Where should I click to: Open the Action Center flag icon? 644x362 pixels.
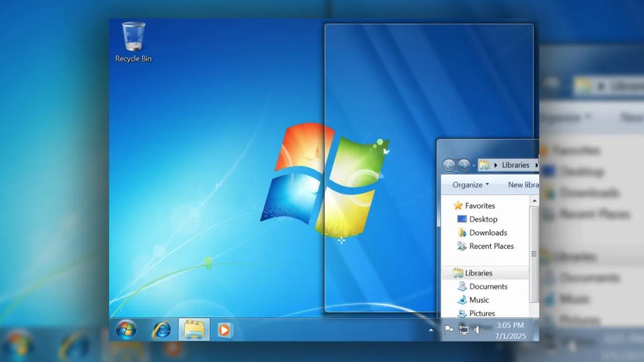(448, 330)
